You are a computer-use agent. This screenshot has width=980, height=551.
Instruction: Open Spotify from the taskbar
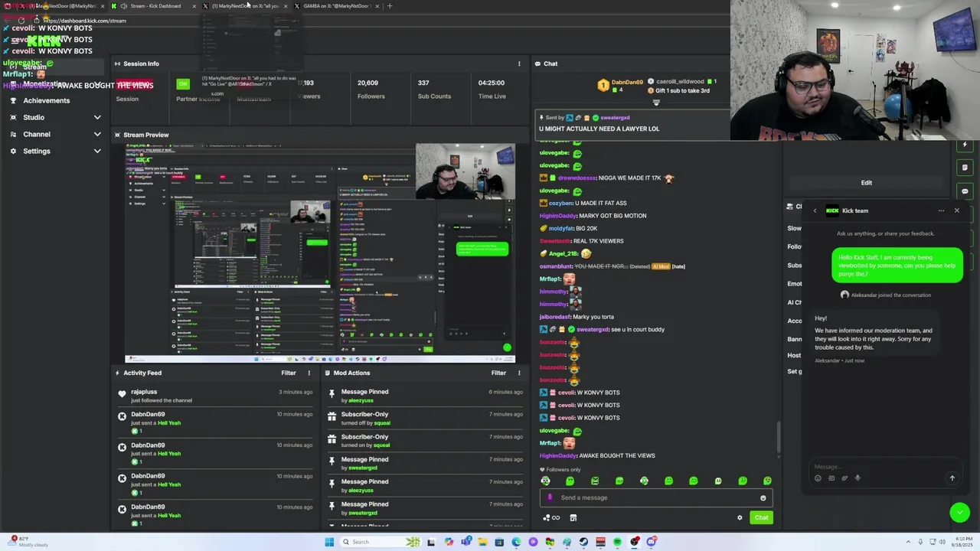(x=617, y=542)
